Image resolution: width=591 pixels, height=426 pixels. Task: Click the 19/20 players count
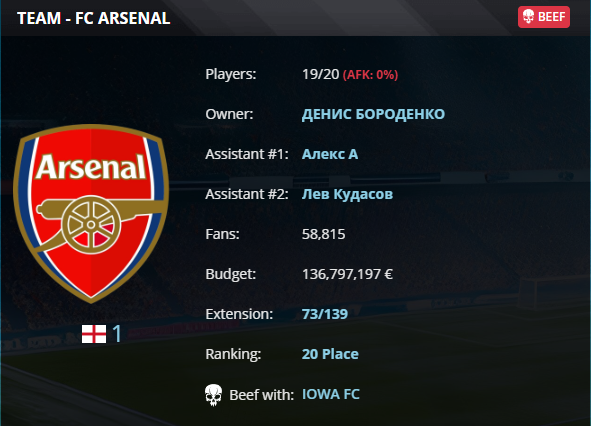[321, 74]
